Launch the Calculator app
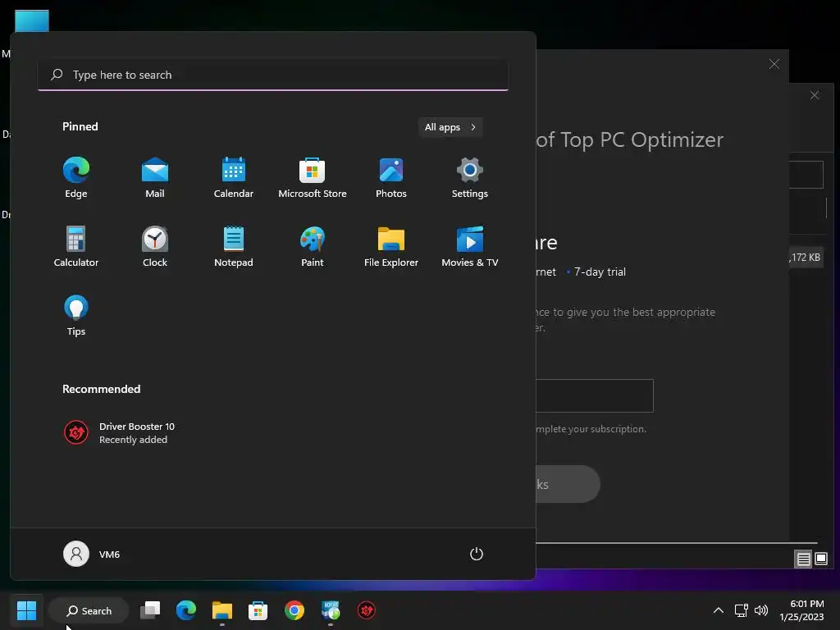 76,246
